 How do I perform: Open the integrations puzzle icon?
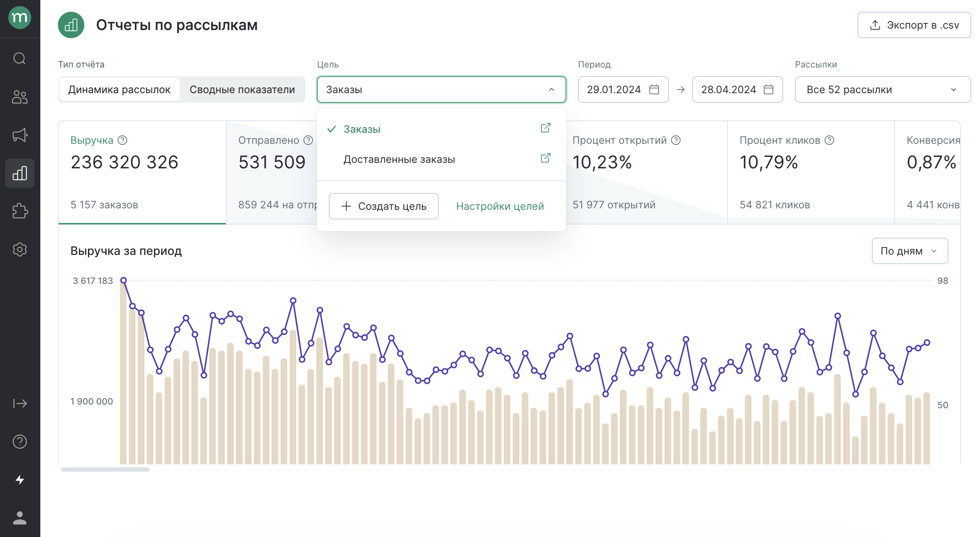point(20,211)
